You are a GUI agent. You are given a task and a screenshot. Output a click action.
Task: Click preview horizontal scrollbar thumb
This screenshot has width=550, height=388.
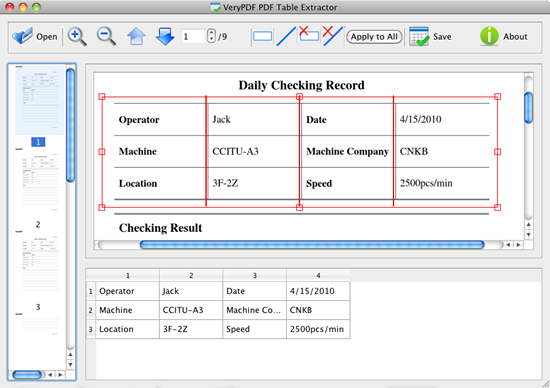pyautogui.click(x=312, y=245)
